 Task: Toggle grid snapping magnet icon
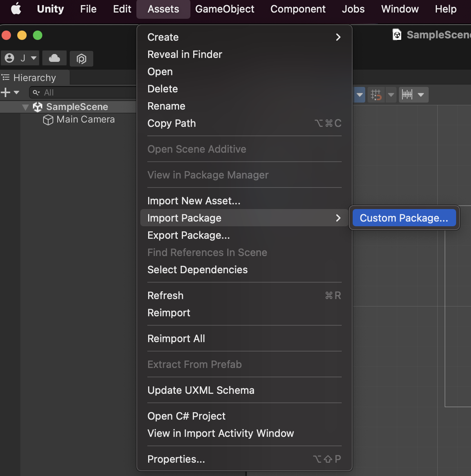[x=376, y=95]
